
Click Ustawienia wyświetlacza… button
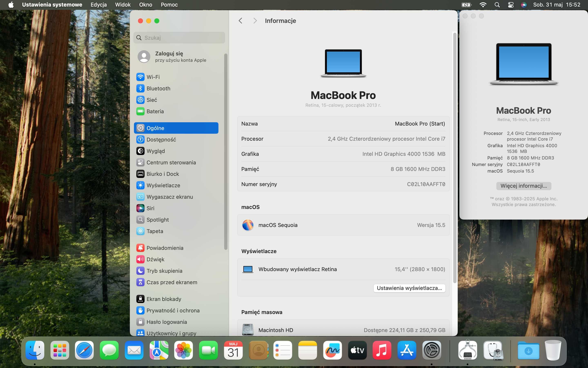point(409,288)
